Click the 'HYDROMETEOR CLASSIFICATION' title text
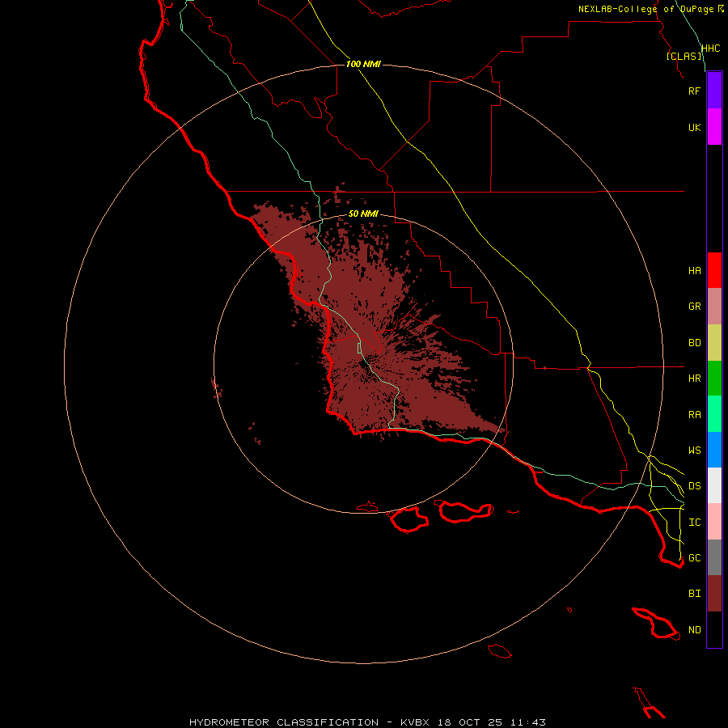 pyautogui.click(x=284, y=722)
